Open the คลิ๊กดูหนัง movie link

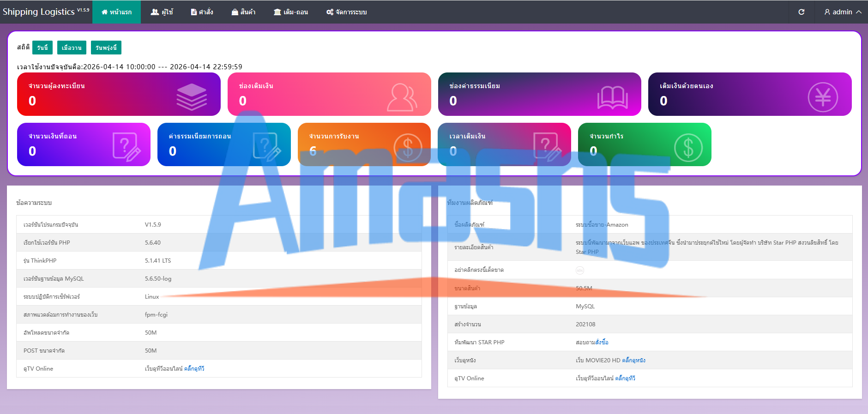[x=633, y=360]
